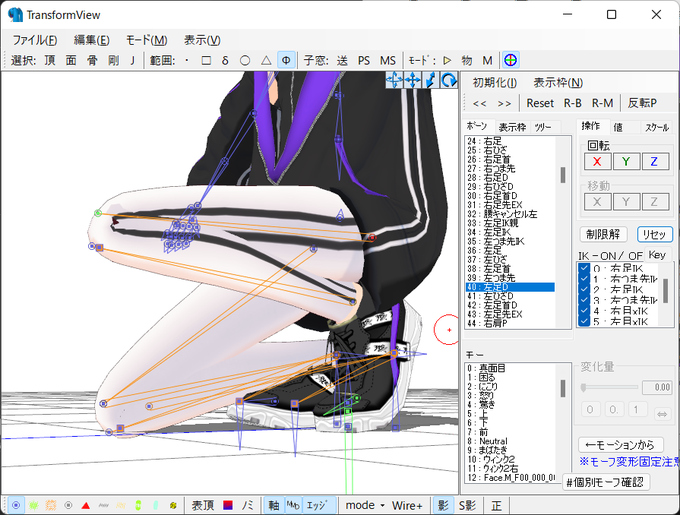Toggle the red triangle display icon
Screen dimensions: 680x515
(85, 505)
